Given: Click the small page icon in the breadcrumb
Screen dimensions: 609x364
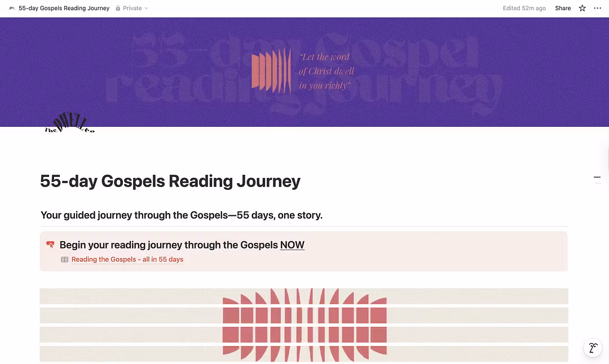Looking at the screenshot, I should click(x=12, y=8).
